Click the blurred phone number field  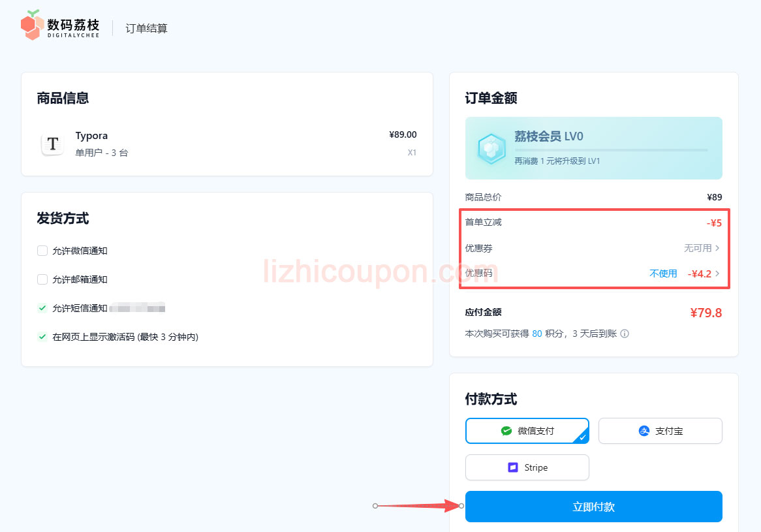(137, 307)
